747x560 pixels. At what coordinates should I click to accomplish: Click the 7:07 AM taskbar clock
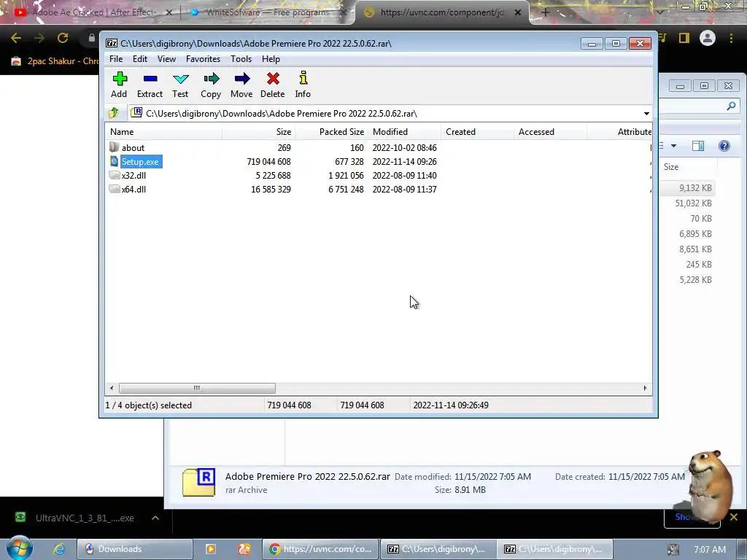tap(710, 549)
